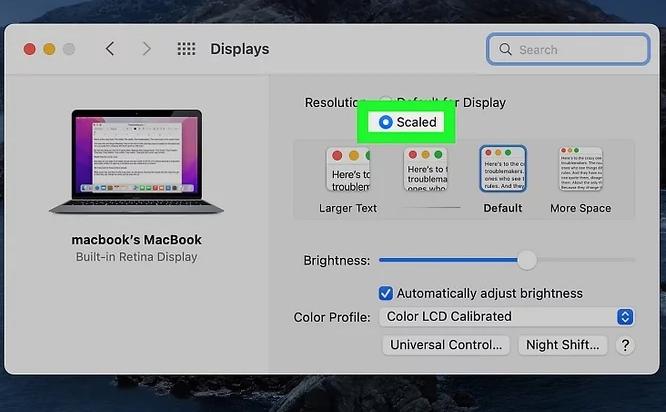This screenshot has height=412, width=666.
Task: Click the "Larger Text" label
Action: click(348, 208)
